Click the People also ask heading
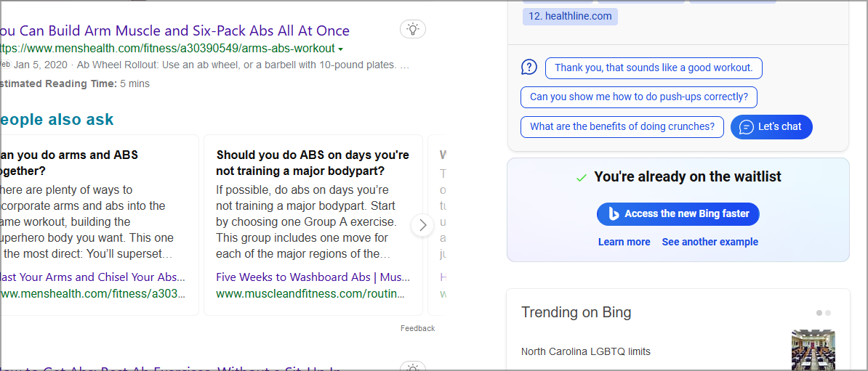The height and width of the screenshot is (371, 868). pyautogui.click(x=57, y=119)
